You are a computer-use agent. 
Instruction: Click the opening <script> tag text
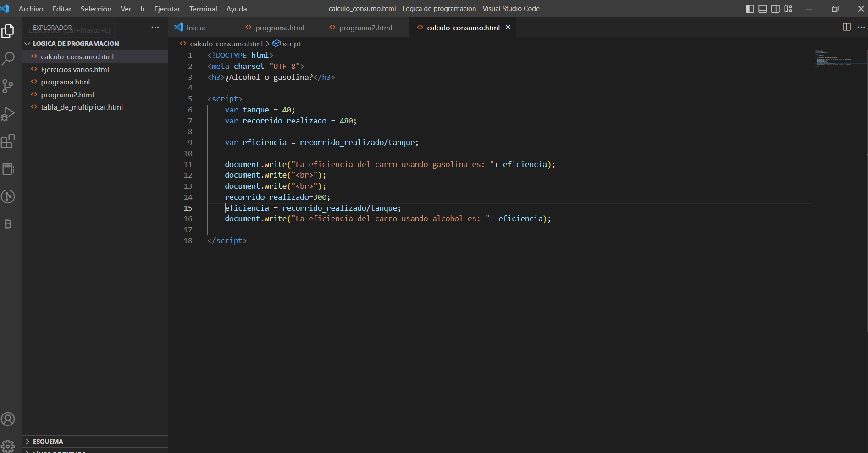pyautogui.click(x=225, y=99)
